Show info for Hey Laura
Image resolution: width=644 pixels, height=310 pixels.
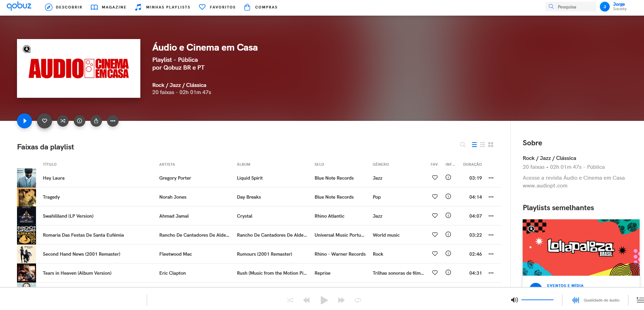[x=448, y=177]
